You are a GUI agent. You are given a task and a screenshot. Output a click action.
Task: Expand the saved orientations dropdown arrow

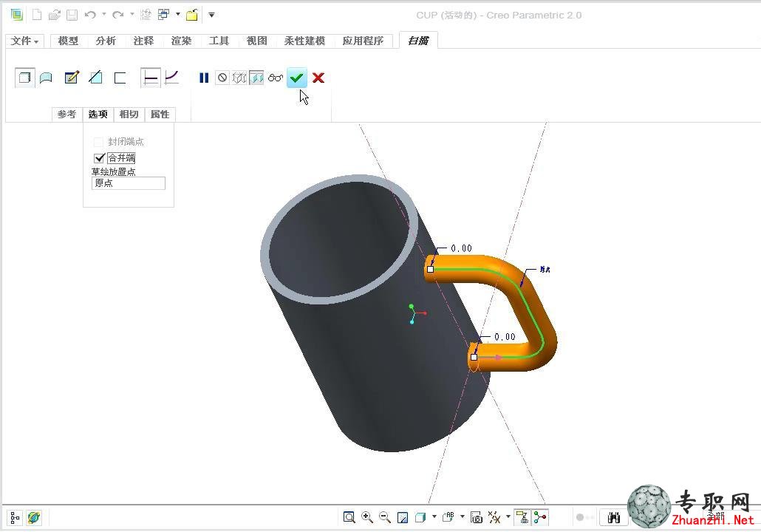click(x=463, y=516)
